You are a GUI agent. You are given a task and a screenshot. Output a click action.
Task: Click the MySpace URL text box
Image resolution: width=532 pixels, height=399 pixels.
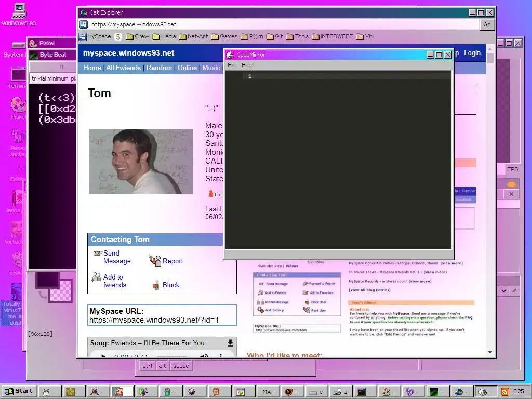tap(162, 315)
